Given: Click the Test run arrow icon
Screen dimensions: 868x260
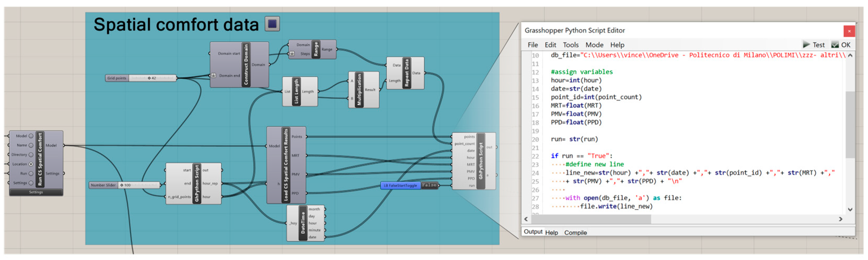Looking at the screenshot, I should 806,45.
